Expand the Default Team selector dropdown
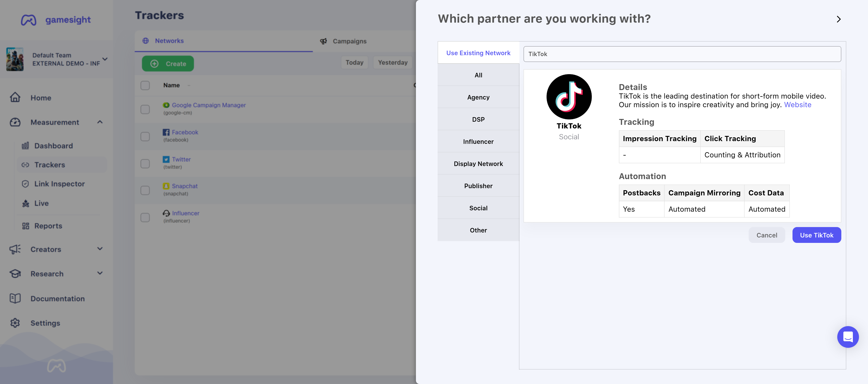868x384 pixels. point(105,59)
